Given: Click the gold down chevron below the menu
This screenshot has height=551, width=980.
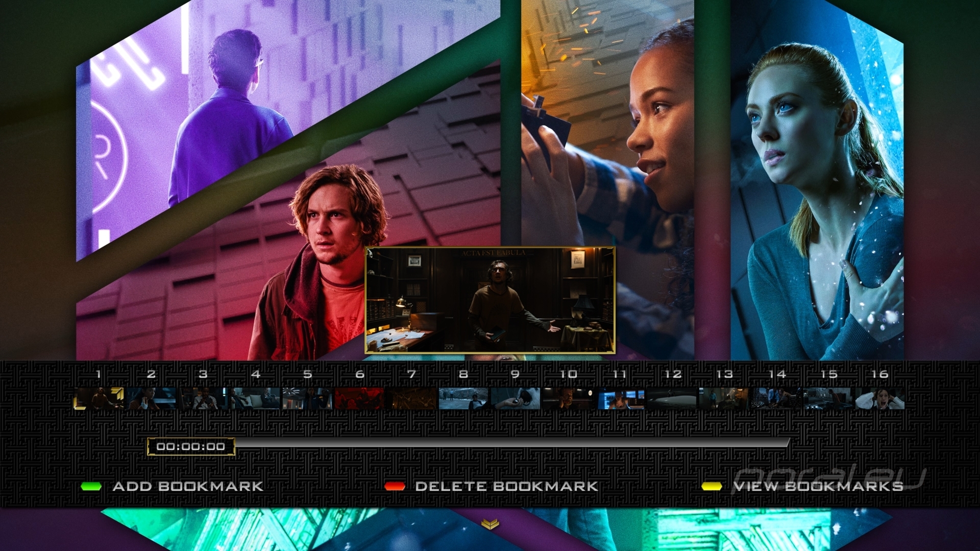Looking at the screenshot, I should (489, 523).
